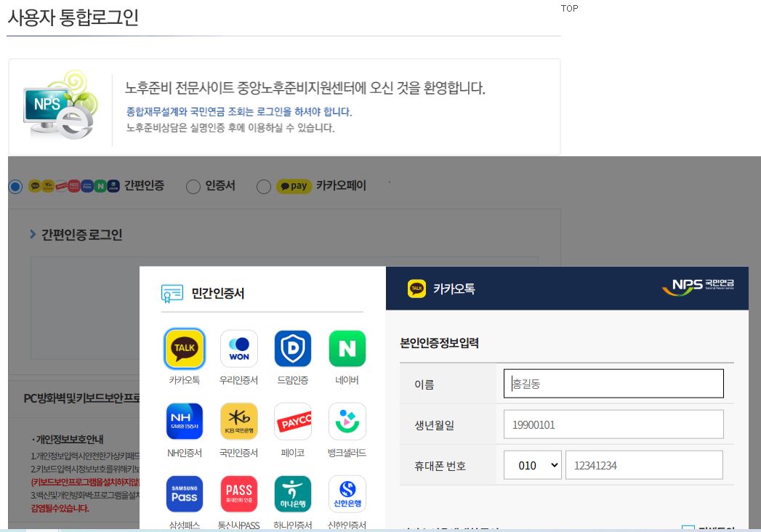Select the 인증서 radio button
The height and width of the screenshot is (532, 761).
click(193, 186)
